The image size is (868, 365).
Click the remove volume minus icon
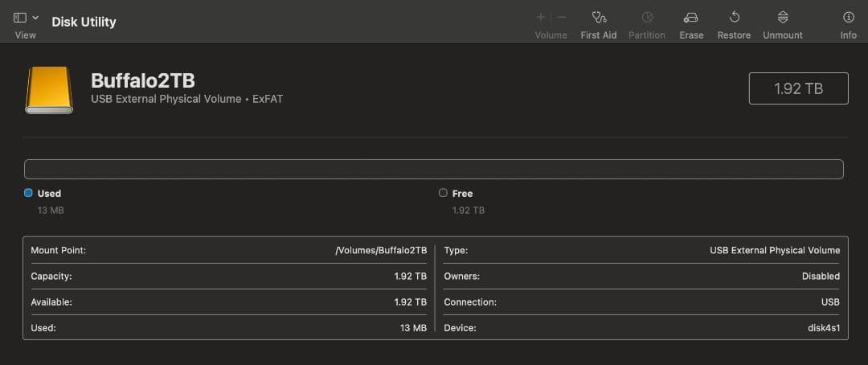(x=562, y=18)
